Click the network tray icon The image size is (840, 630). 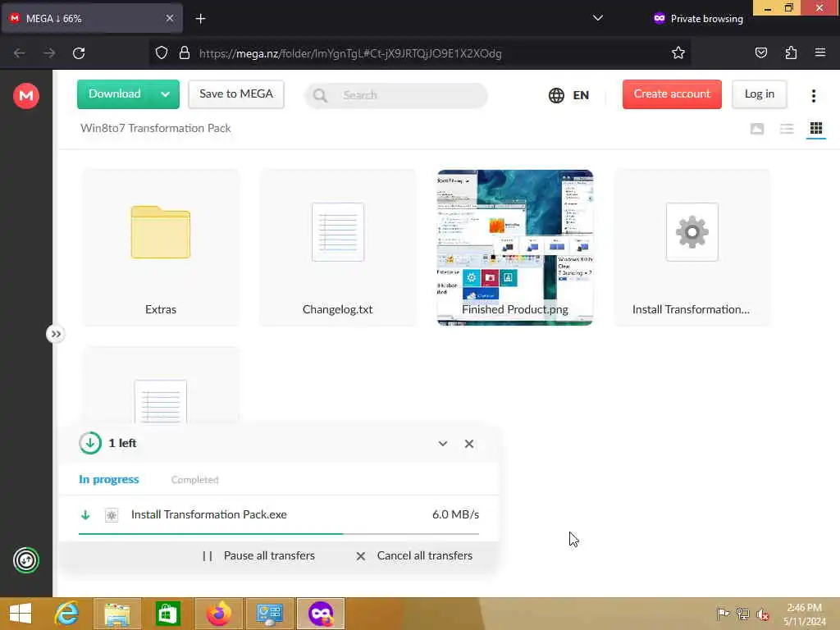742,614
